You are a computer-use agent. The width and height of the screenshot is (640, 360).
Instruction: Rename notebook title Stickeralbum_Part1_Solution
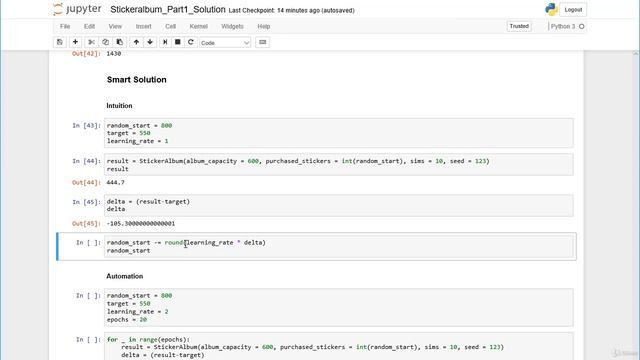[167, 9]
